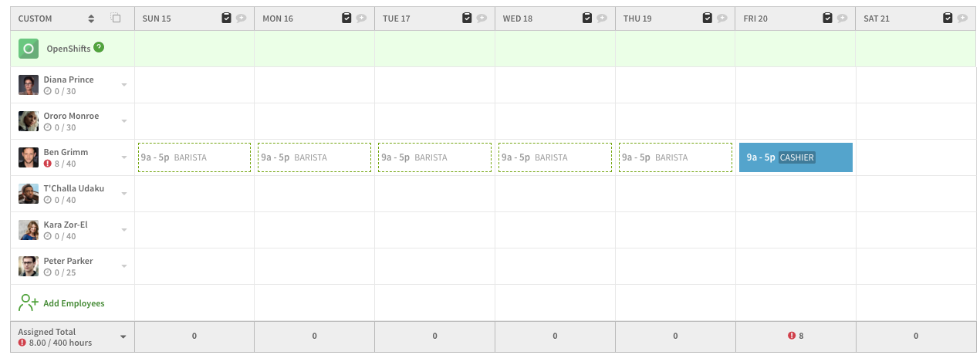The image size is (980, 355).
Task: Click T'Challa Udaku's profile photo
Action: [29, 194]
